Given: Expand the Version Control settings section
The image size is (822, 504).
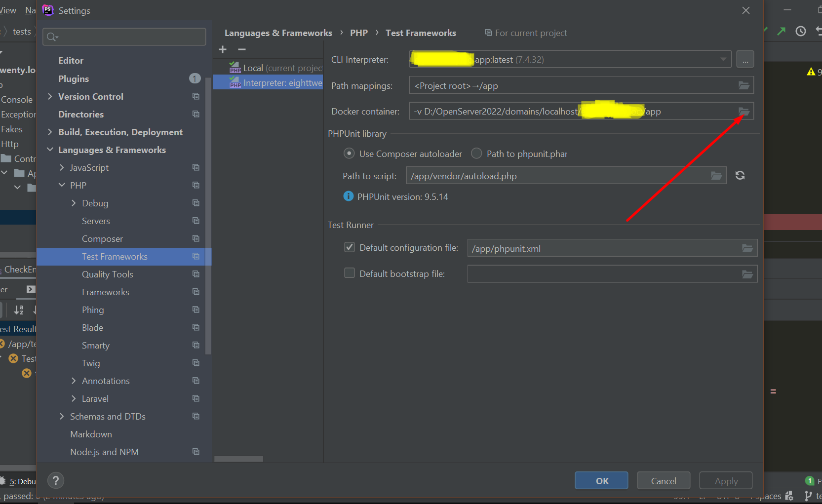Looking at the screenshot, I should click(x=50, y=96).
